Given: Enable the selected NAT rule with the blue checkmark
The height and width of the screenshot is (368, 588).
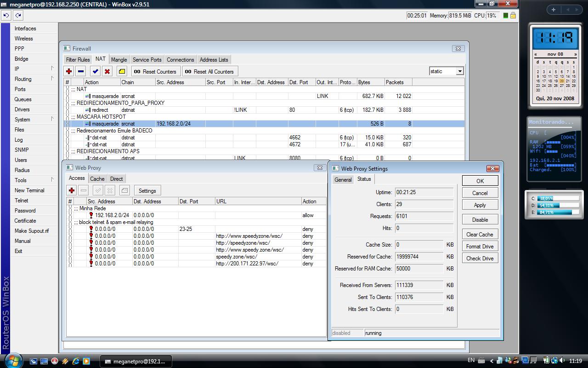Looking at the screenshot, I should (95, 71).
